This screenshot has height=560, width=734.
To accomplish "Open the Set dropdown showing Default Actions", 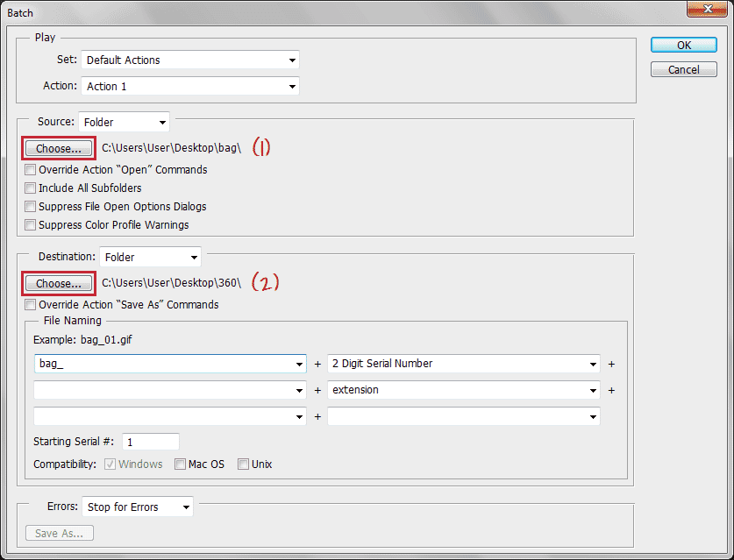I will [190, 60].
